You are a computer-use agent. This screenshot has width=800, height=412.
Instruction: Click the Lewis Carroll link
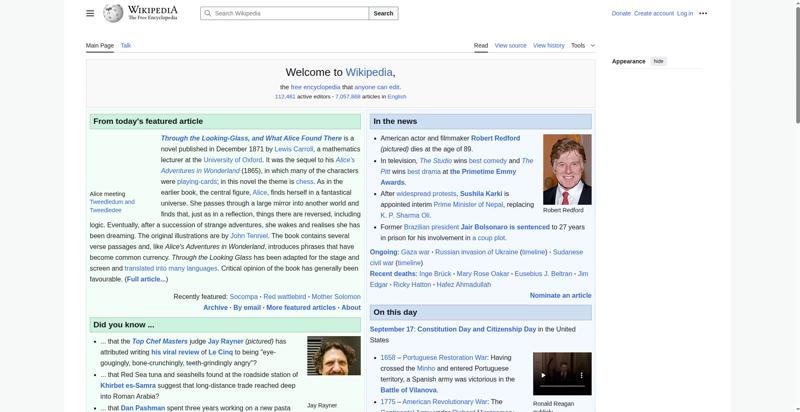(x=293, y=149)
